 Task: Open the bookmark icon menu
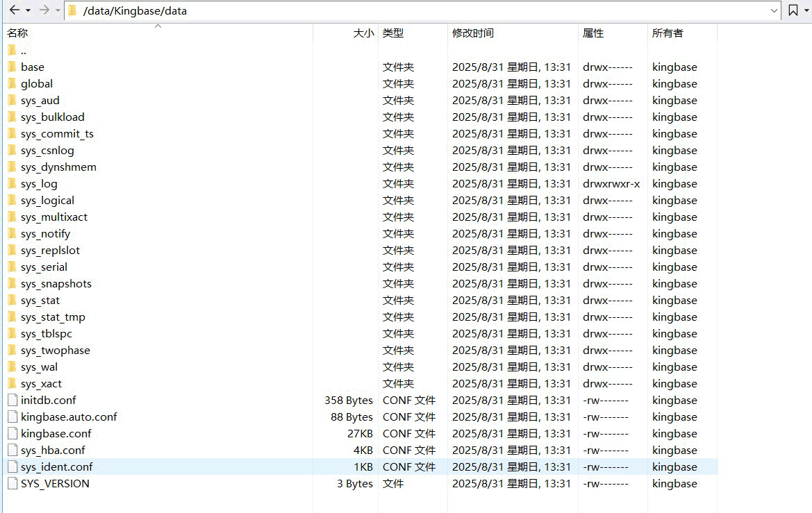[793, 10]
